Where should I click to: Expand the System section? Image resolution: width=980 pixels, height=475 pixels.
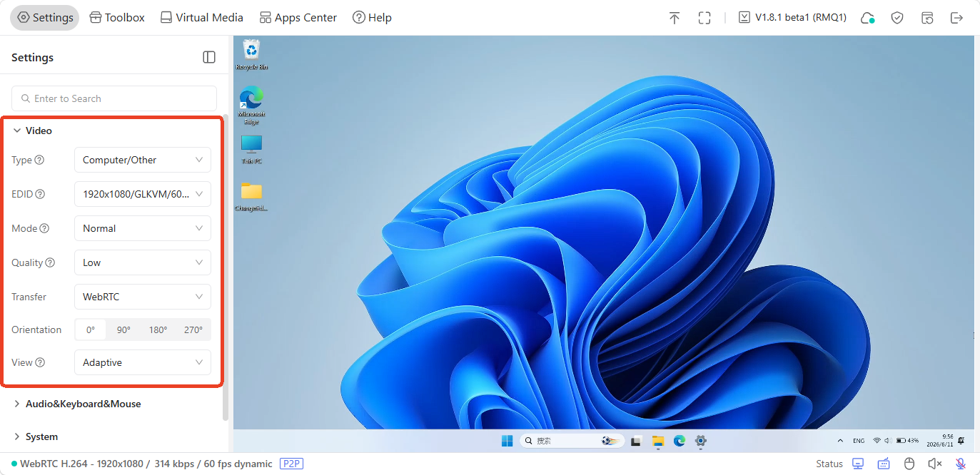pyautogui.click(x=35, y=436)
